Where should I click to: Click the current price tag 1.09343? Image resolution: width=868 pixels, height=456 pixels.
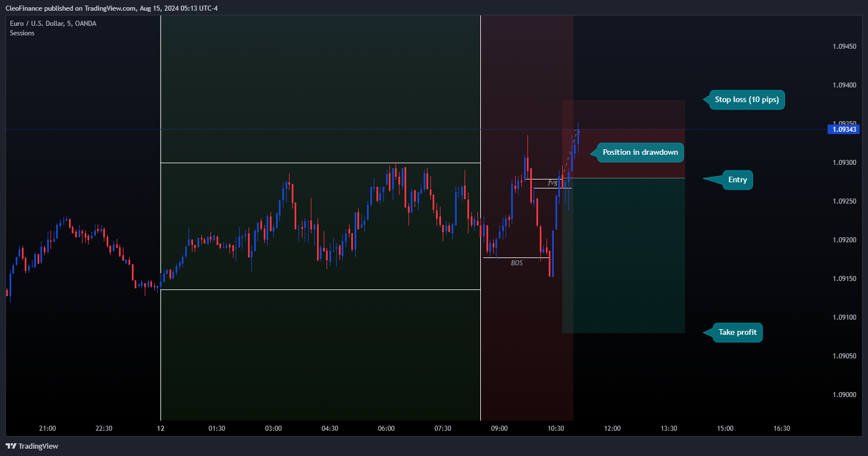[844, 130]
